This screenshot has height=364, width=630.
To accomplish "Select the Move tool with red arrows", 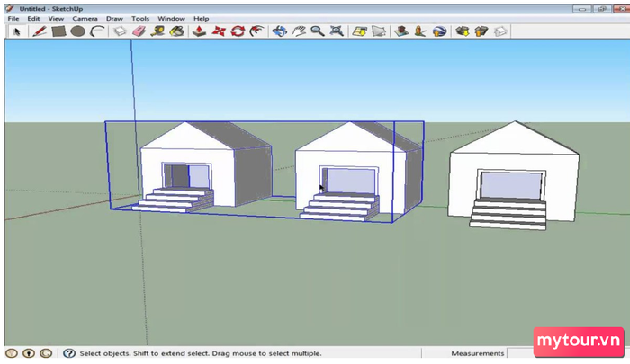I will [219, 31].
